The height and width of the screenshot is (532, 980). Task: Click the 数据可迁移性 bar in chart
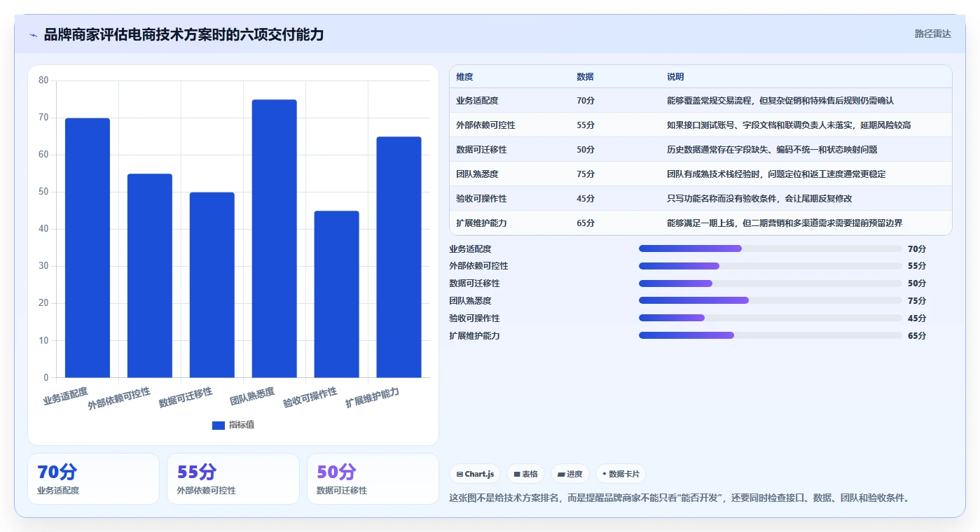pos(212,285)
